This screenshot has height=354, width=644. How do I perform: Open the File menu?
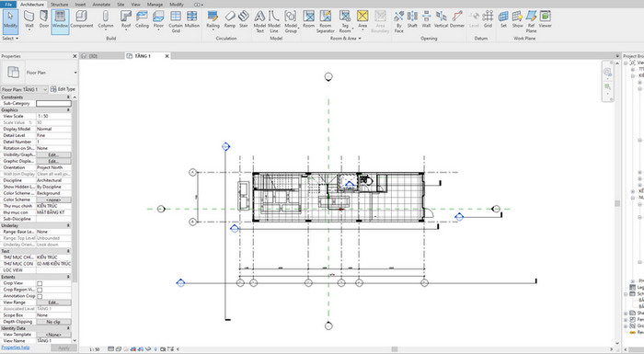coord(8,4)
